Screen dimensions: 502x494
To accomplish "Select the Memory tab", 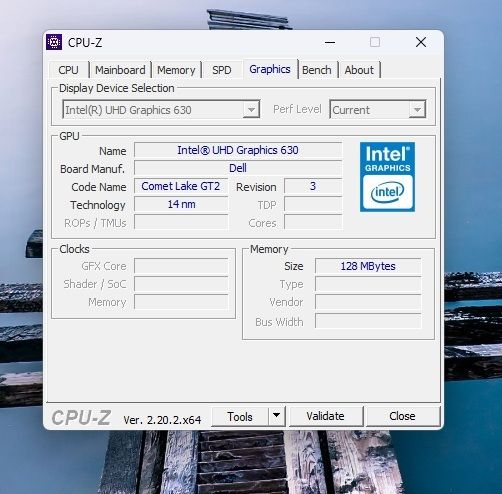I will pyautogui.click(x=176, y=70).
